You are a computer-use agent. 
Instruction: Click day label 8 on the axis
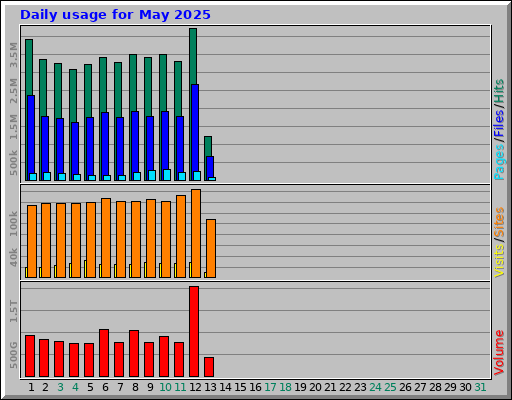click(x=135, y=387)
